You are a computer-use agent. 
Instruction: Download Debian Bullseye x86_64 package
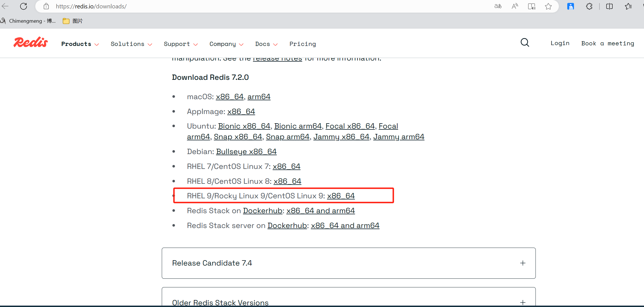point(246,152)
